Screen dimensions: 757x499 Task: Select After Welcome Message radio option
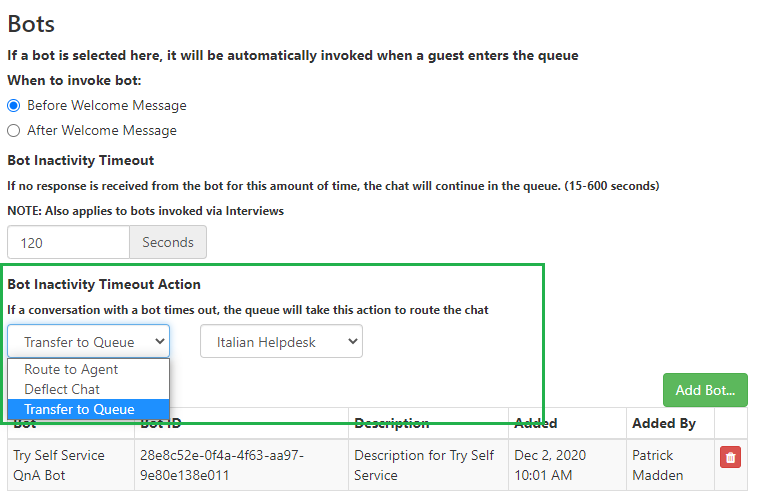click(14, 130)
